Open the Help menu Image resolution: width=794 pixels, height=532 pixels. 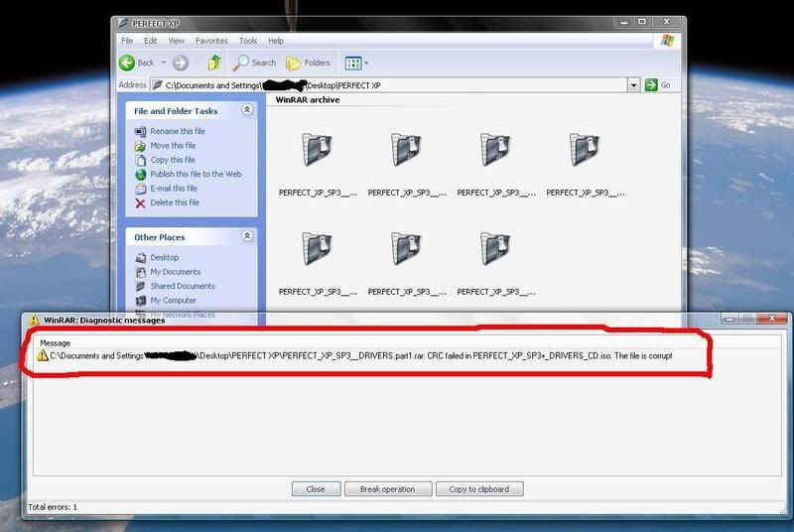pyautogui.click(x=276, y=41)
